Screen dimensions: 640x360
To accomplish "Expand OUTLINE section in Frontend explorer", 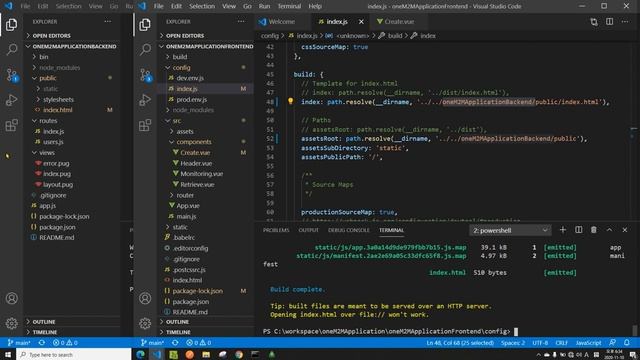I will coord(177,322).
